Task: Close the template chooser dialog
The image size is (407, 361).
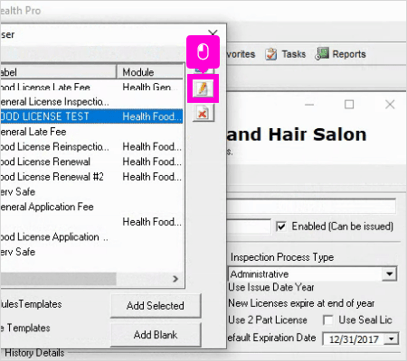Action: [x=213, y=33]
